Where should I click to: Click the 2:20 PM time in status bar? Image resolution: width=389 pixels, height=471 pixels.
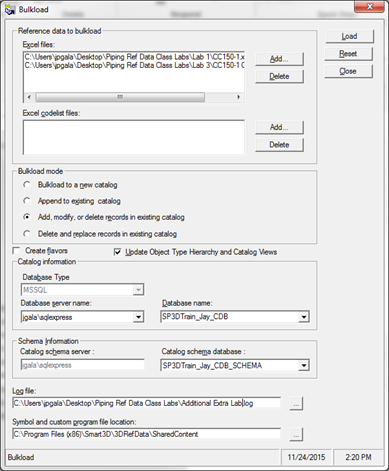tap(358, 457)
